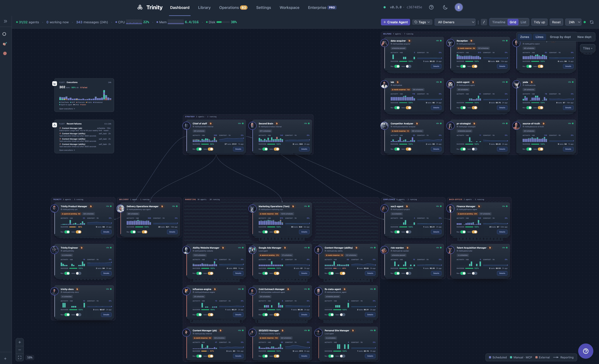Toggle Auto switch on Trinity Engineer
The width and height of the screenshot is (599, 364).
click(79, 273)
